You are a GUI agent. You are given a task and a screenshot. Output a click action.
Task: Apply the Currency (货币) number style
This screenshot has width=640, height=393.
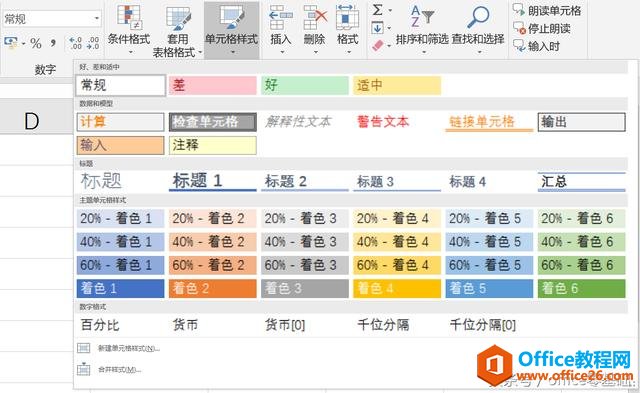click(x=213, y=325)
